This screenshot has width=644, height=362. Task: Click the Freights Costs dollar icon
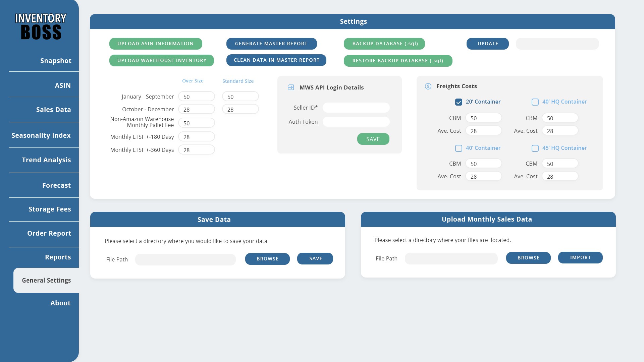428,86
